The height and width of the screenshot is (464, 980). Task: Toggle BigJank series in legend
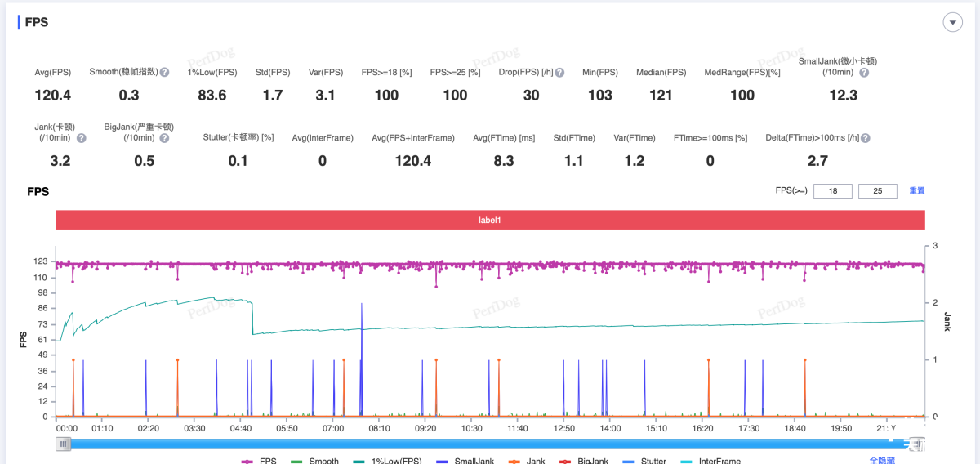583,461
